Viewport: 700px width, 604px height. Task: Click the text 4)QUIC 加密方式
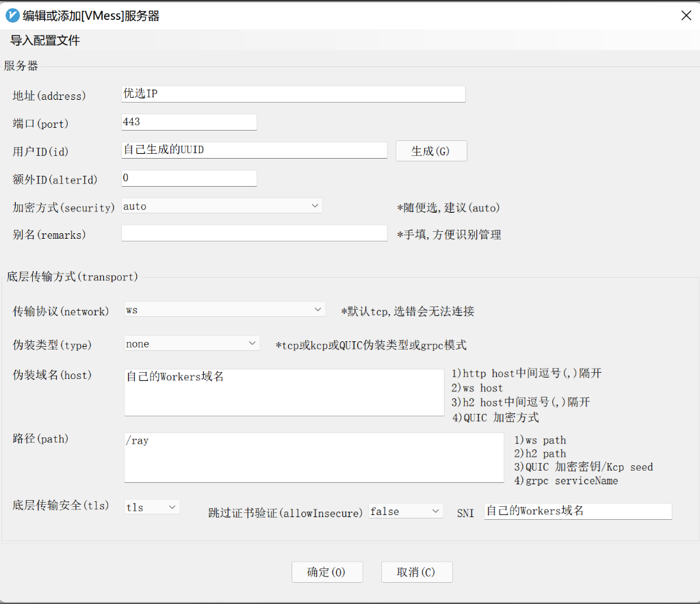coord(495,418)
